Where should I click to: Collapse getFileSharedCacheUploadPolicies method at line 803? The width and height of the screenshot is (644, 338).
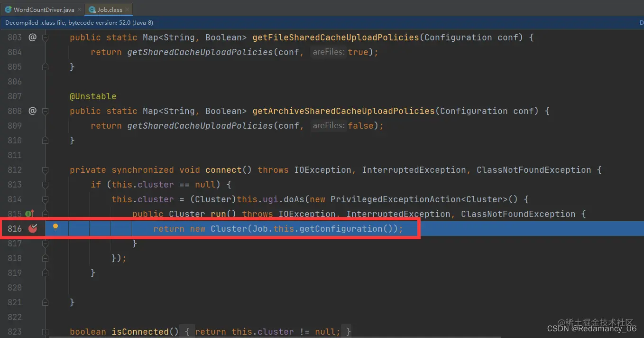tap(45, 38)
